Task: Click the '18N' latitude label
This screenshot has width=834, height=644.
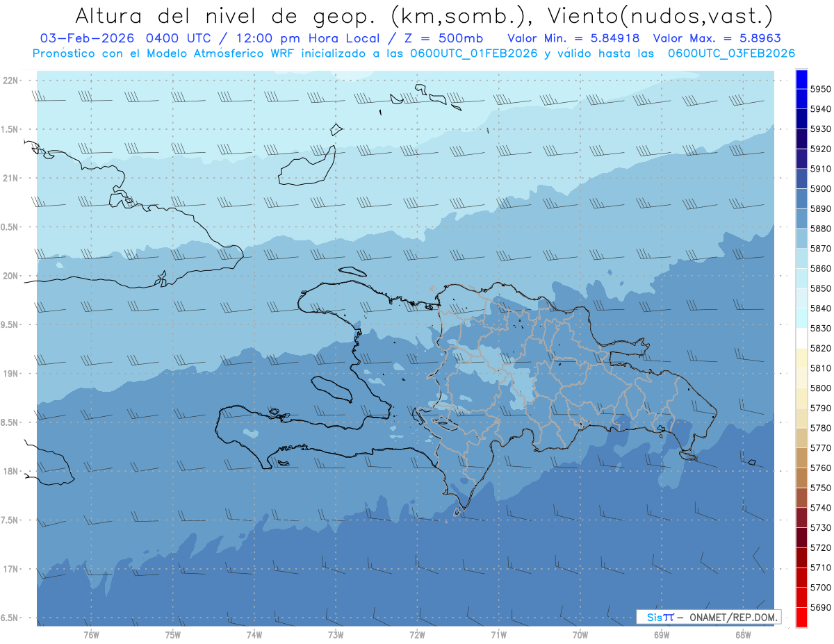Action: (12, 471)
